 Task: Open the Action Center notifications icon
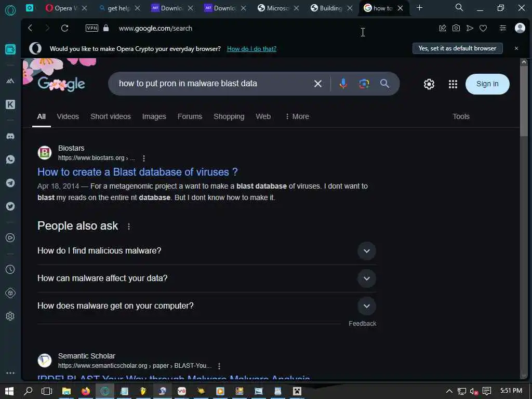(487, 391)
